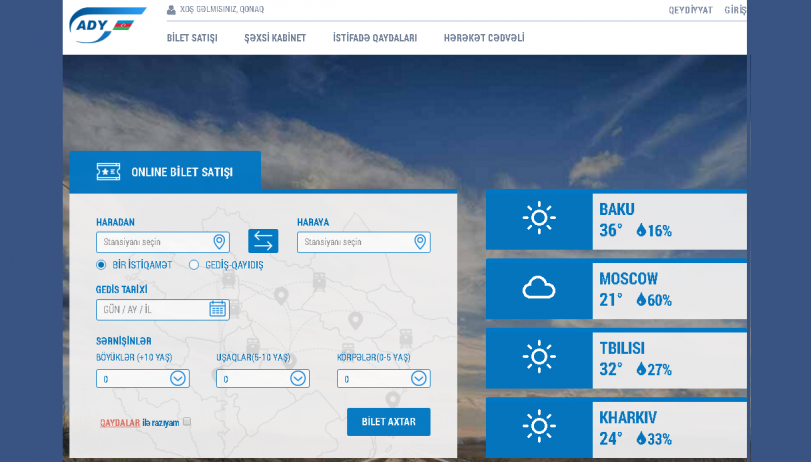Open the Şəxsi Kabinet menu

click(275, 38)
